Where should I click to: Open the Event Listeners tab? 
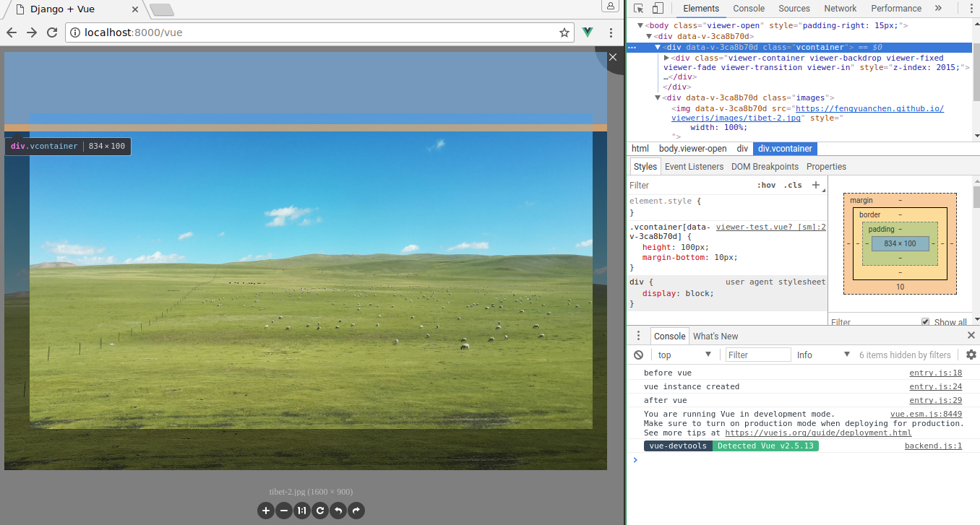(x=694, y=166)
